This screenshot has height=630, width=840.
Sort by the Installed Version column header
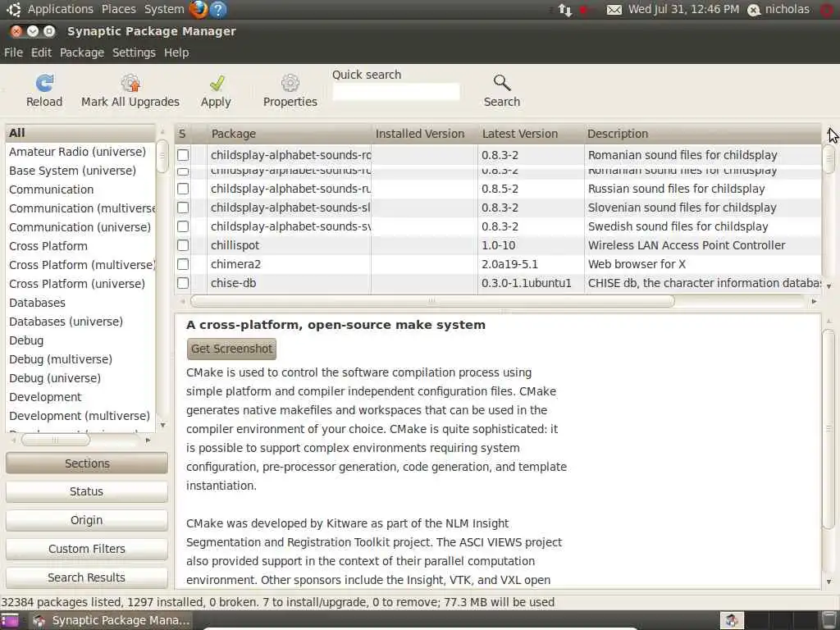pyautogui.click(x=424, y=134)
